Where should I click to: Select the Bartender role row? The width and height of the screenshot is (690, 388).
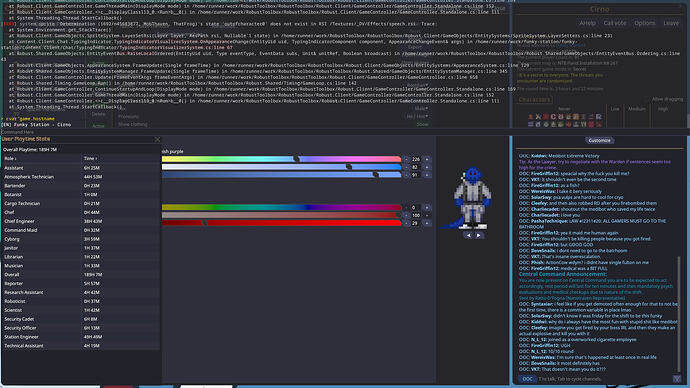point(81,186)
